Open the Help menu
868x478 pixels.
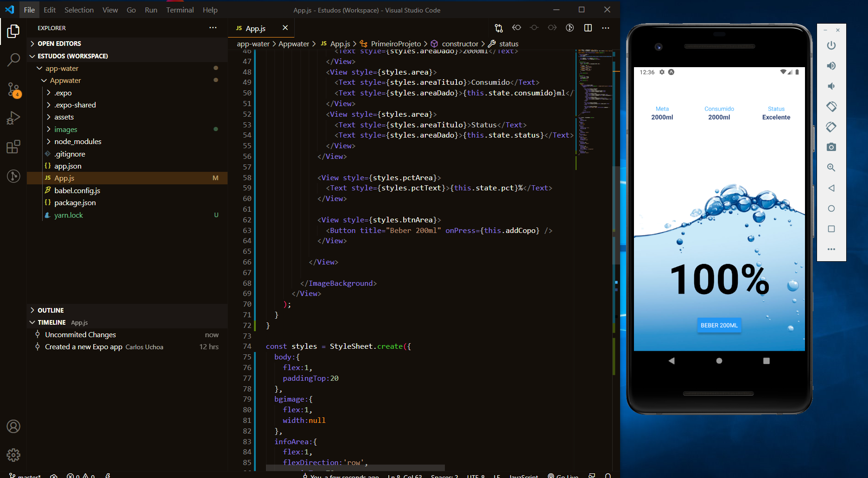point(210,10)
